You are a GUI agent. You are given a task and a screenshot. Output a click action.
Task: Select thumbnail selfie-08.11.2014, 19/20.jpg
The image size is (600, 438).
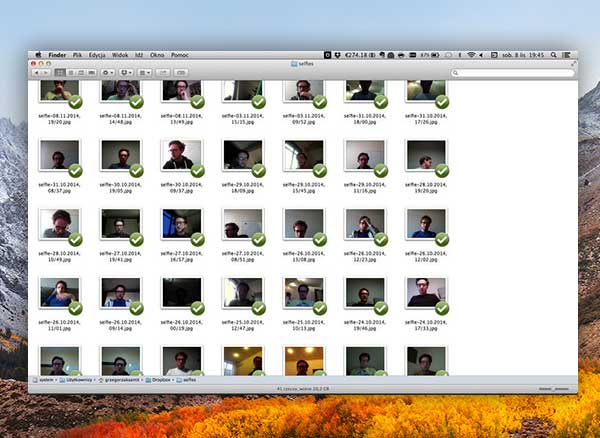click(x=59, y=91)
